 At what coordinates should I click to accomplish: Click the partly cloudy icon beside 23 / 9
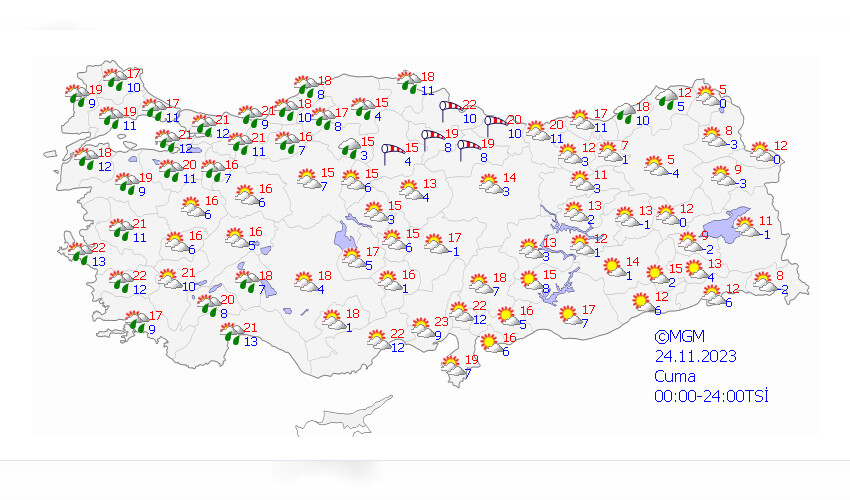coord(423,328)
